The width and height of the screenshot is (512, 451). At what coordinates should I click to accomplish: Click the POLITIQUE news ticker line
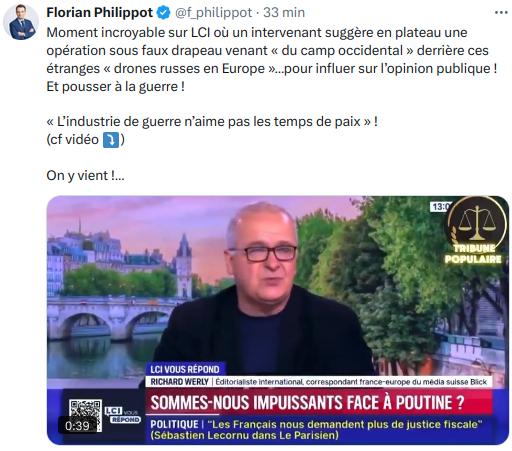tap(316, 430)
